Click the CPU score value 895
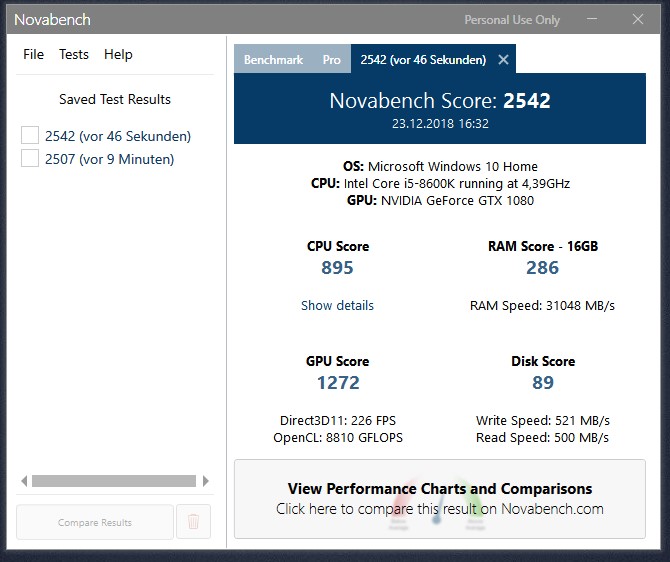 coord(337,268)
